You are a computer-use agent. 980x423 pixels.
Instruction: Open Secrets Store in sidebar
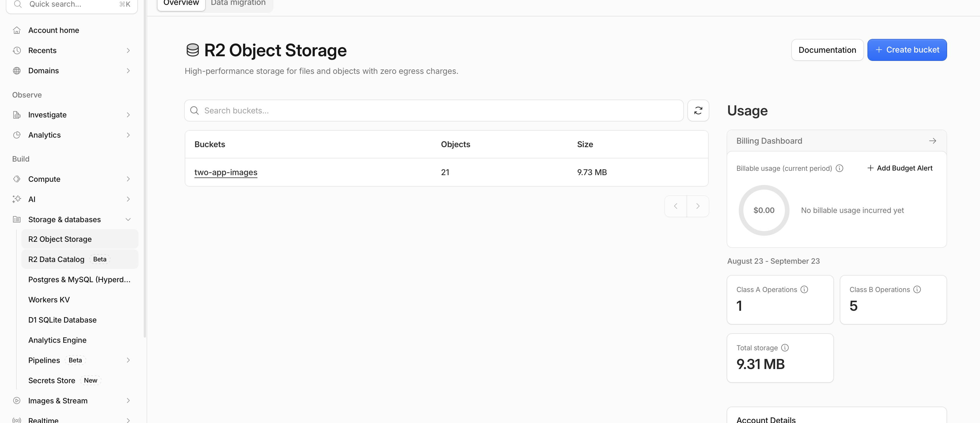point(80,380)
